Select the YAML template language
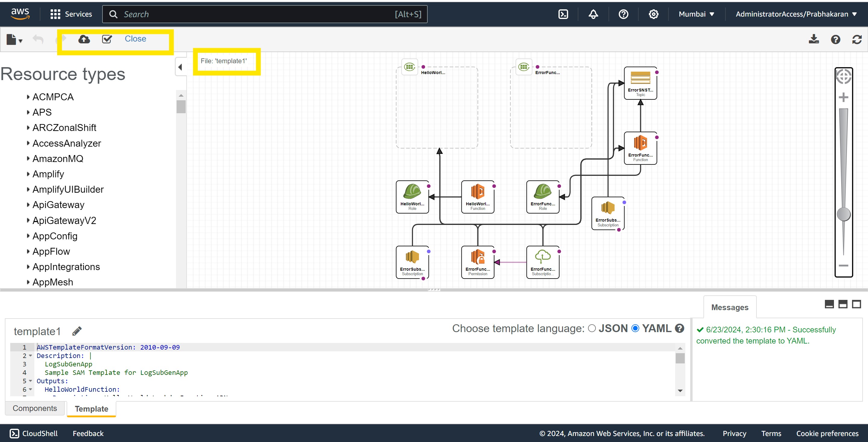The image size is (868, 442). coord(636,328)
